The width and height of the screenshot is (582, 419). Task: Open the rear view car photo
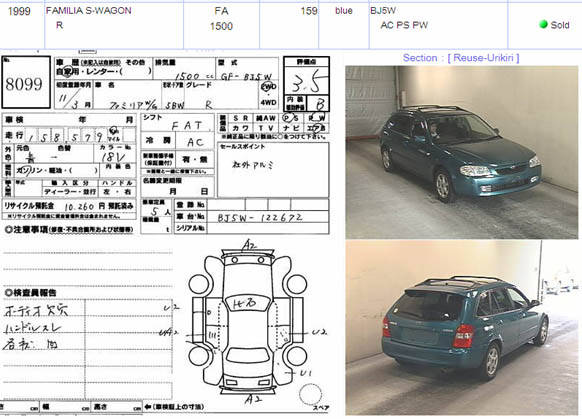point(461,328)
